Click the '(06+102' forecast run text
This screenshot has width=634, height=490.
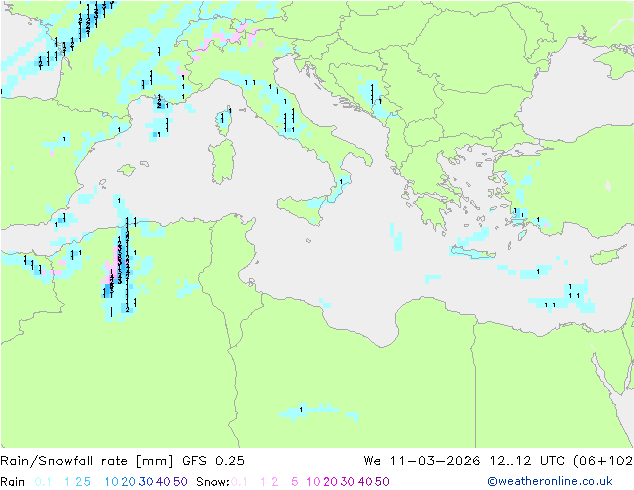(x=603, y=461)
